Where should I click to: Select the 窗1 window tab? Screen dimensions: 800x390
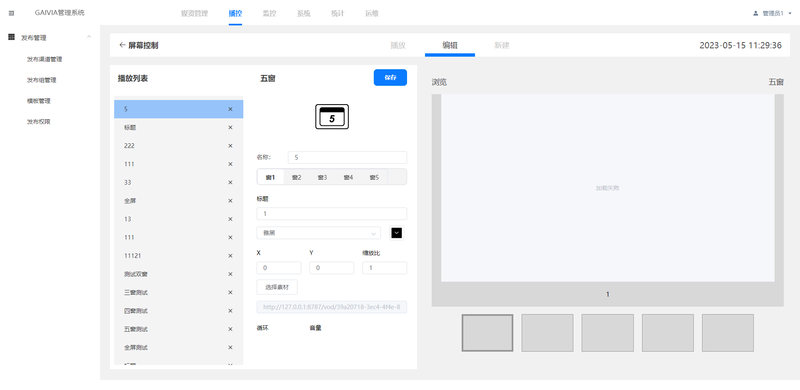point(270,177)
